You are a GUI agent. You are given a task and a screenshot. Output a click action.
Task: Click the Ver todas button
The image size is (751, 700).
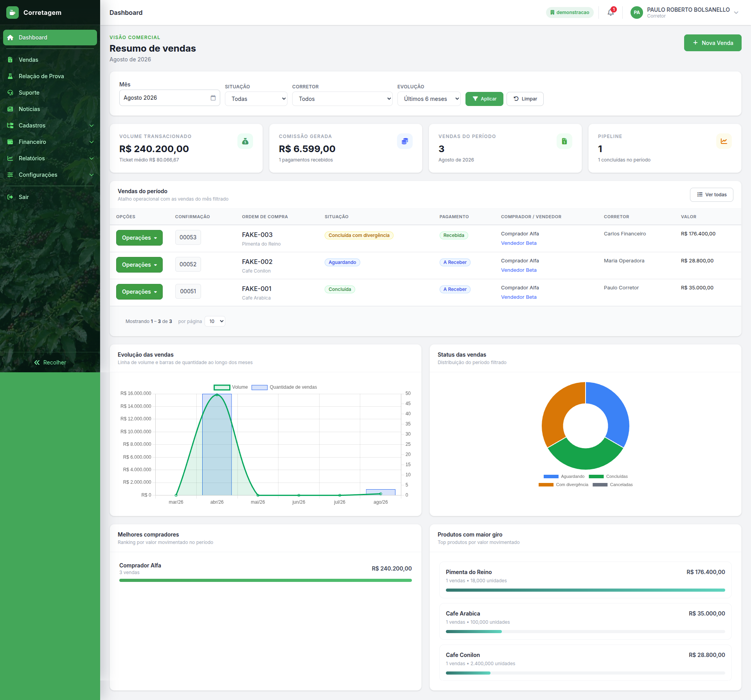coord(711,195)
